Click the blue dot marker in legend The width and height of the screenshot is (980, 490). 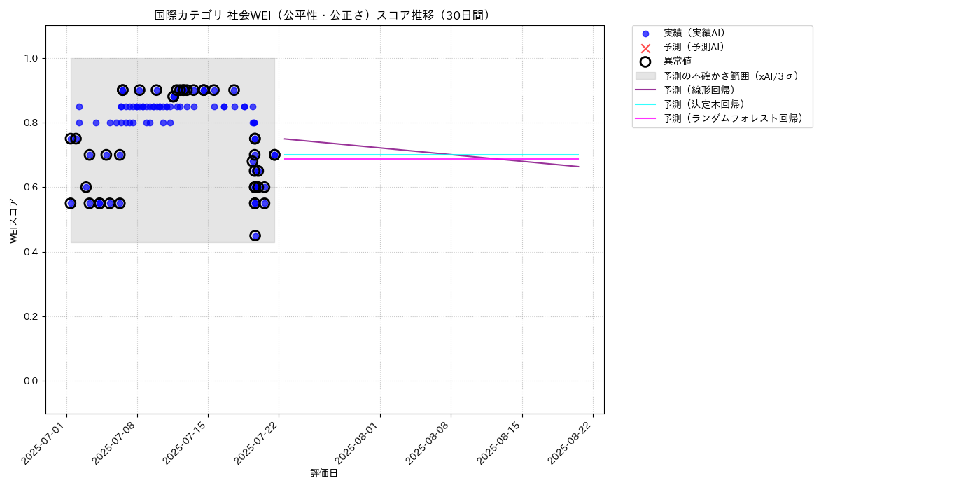click(x=645, y=34)
